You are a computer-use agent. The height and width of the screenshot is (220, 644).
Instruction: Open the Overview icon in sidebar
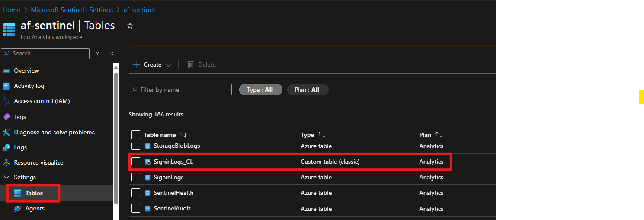[6, 71]
